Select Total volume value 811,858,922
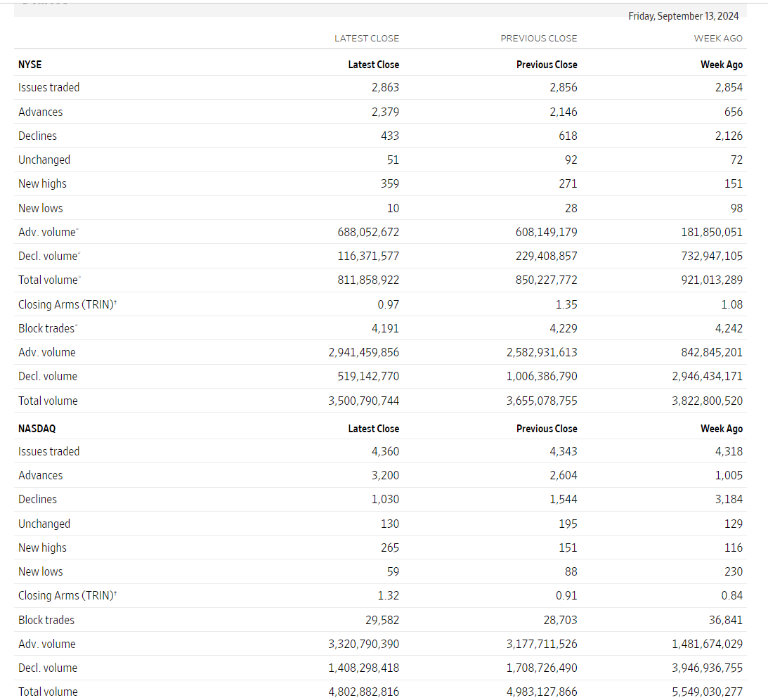This screenshot has height=700, width=768. coord(368,280)
